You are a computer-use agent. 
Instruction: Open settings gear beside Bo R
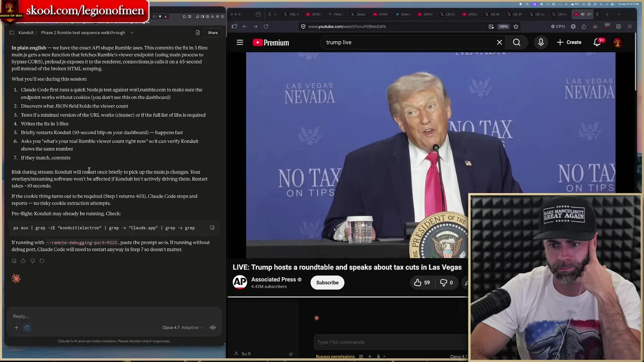290,354
